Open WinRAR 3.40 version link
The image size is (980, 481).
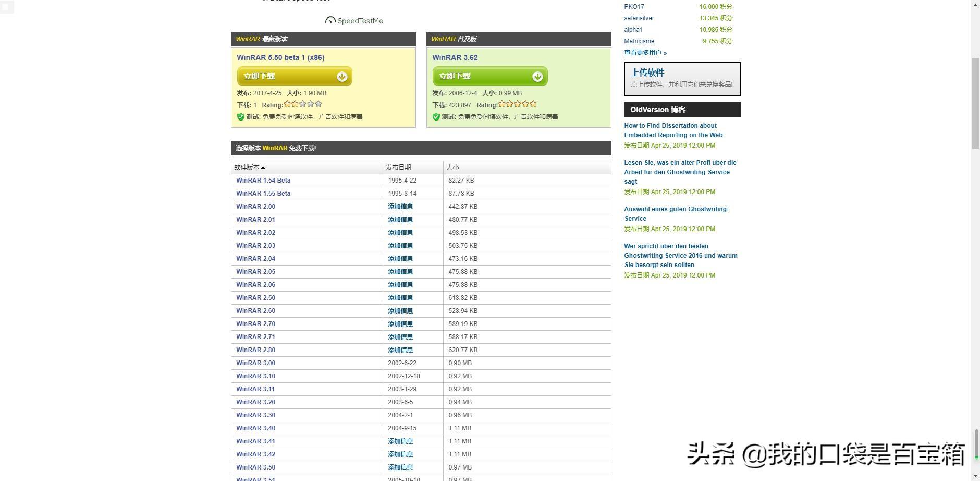(x=255, y=428)
